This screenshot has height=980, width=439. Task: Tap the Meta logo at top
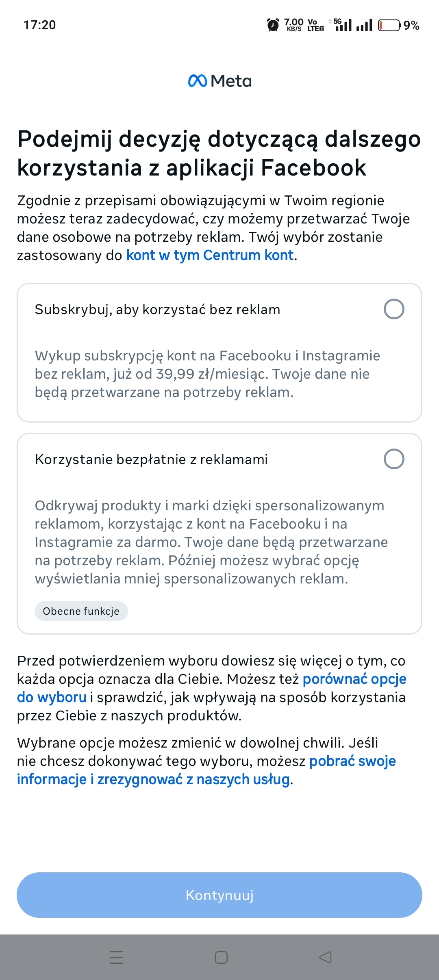(219, 81)
